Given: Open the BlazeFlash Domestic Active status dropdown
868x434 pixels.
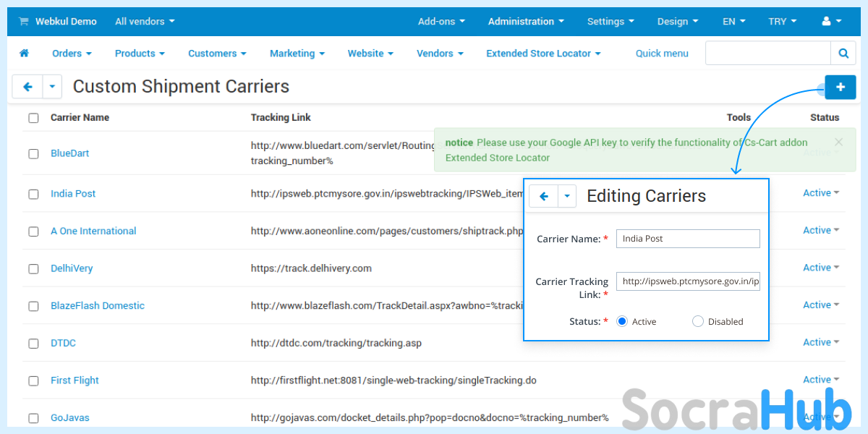Looking at the screenshot, I should point(821,305).
